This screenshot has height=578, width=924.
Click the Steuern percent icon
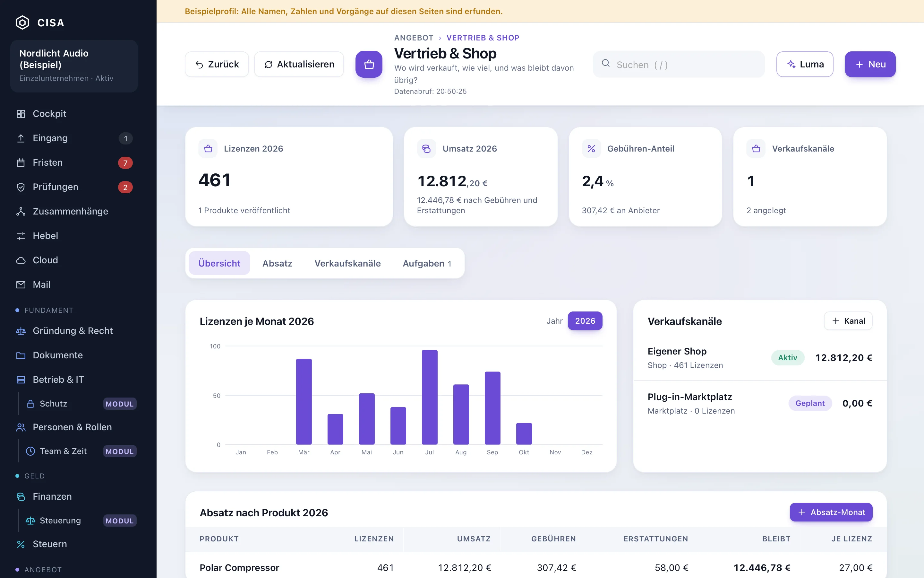tap(21, 544)
